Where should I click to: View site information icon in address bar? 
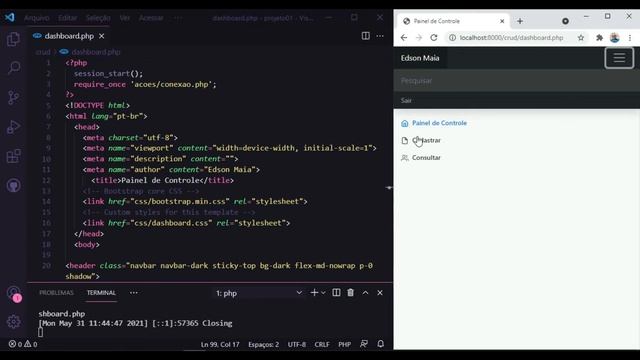(452, 38)
